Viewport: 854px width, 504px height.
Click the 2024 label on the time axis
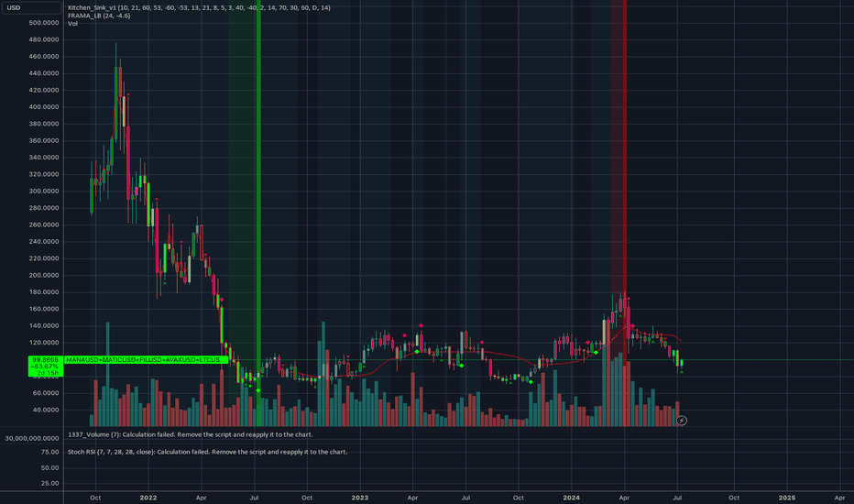tap(571, 498)
